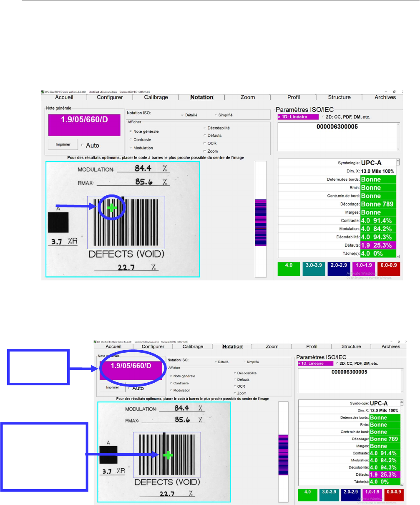Screen dimensions: 420x505
Task: Click the green crosshair marker in upper screenshot barcode
Action: (111, 207)
